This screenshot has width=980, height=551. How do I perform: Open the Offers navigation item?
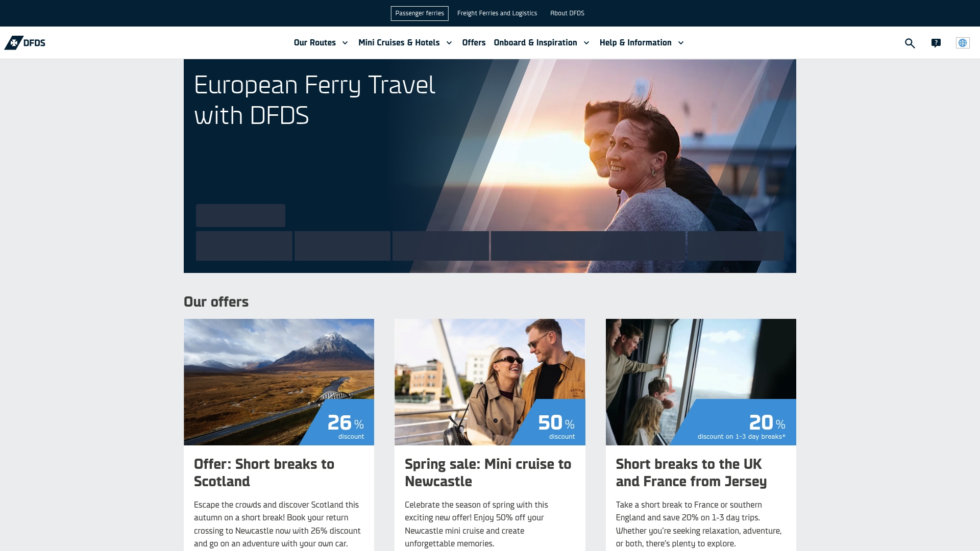click(474, 43)
